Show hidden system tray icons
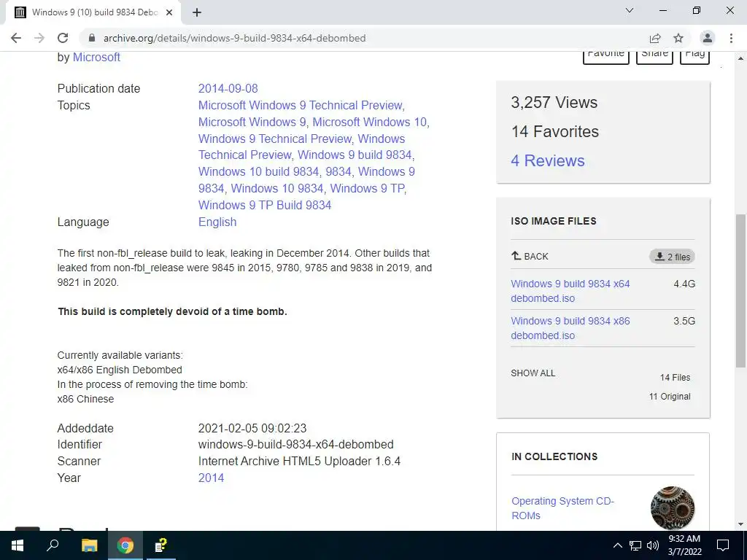 click(x=617, y=545)
